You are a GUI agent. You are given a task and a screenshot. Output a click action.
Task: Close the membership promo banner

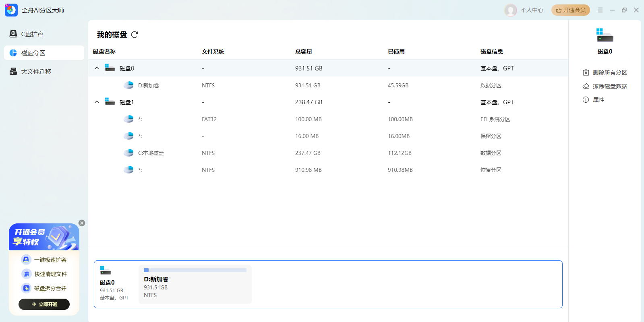(x=82, y=223)
